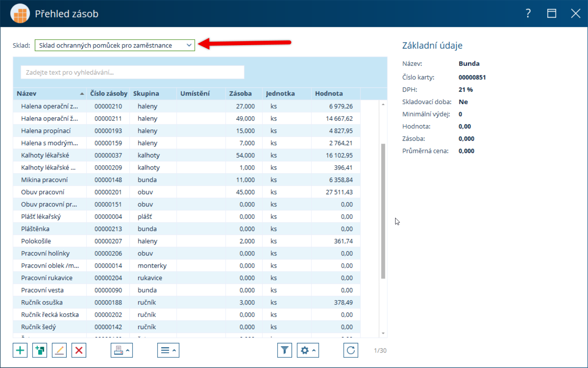Select the Pracovní rukavice row
The height and width of the screenshot is (368, 588).
pyautogui.click(x=187, y=278)
